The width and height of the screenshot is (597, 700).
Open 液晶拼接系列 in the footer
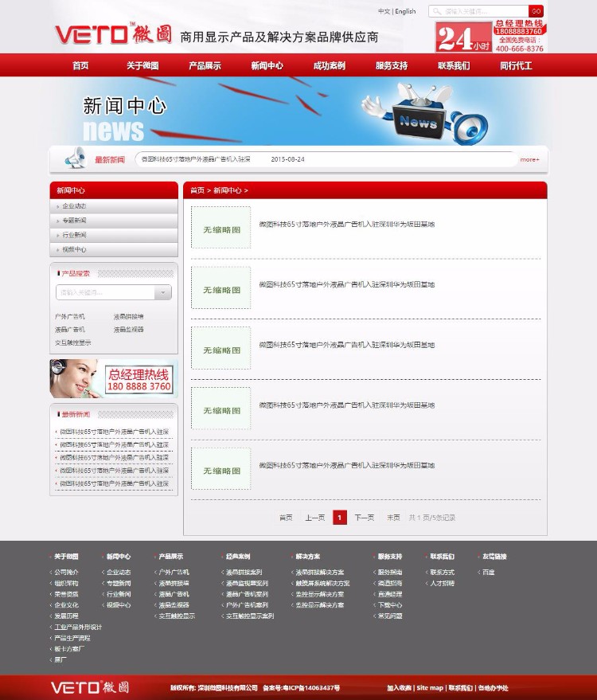(x=244, y=573)
